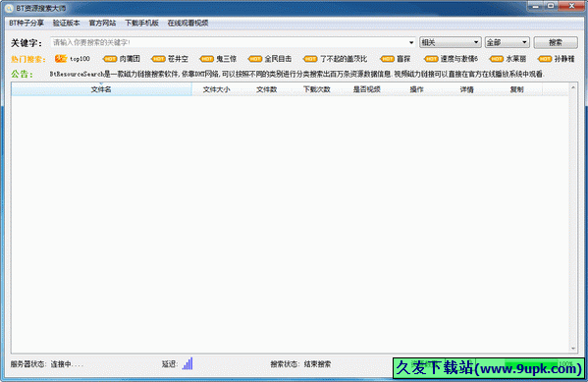Click the 复制 column header
The height and width of the screenshot is (382, 588).
click(516, 89)
